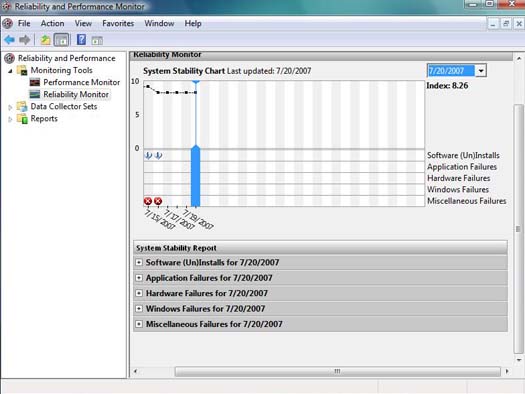The image size is (525, 394).
Task: Click the Back arrow toolbar icon
Action: click(x=10, y=40)
